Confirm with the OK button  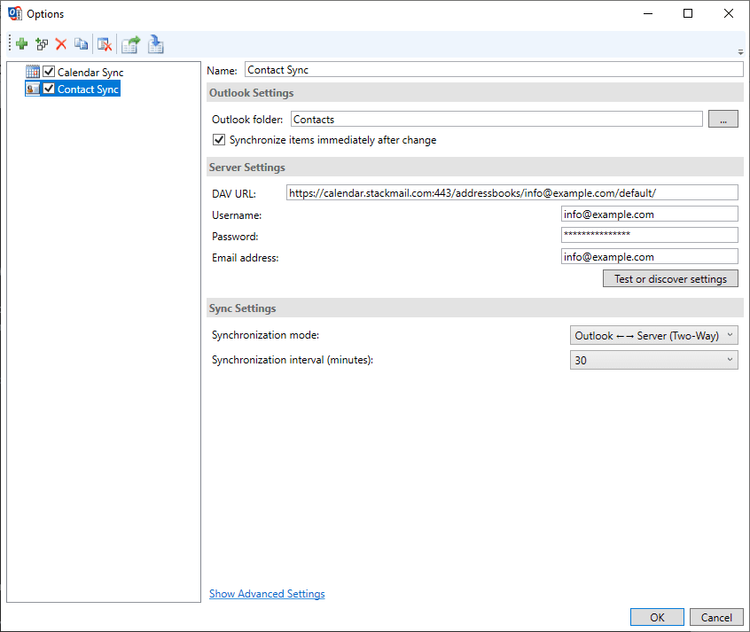tap(657, 617)
